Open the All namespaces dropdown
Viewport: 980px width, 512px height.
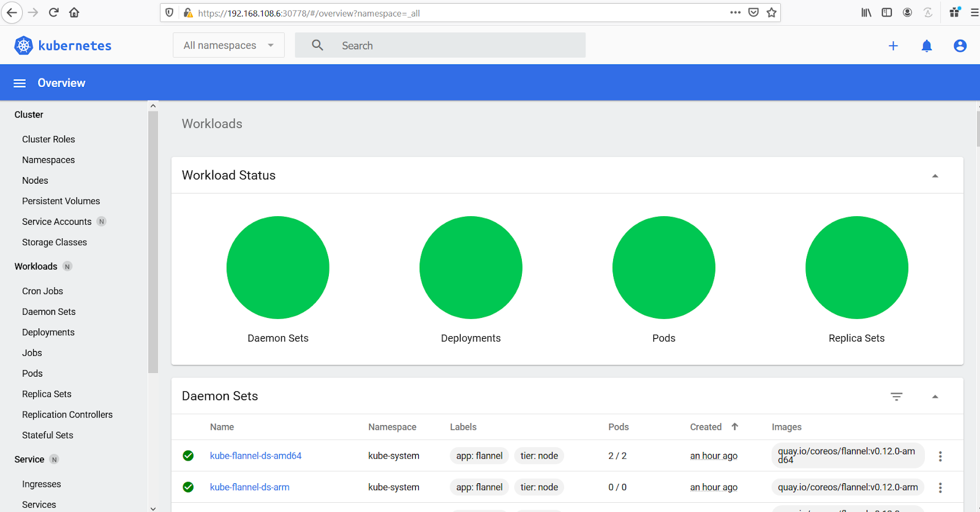click(228, 45)
